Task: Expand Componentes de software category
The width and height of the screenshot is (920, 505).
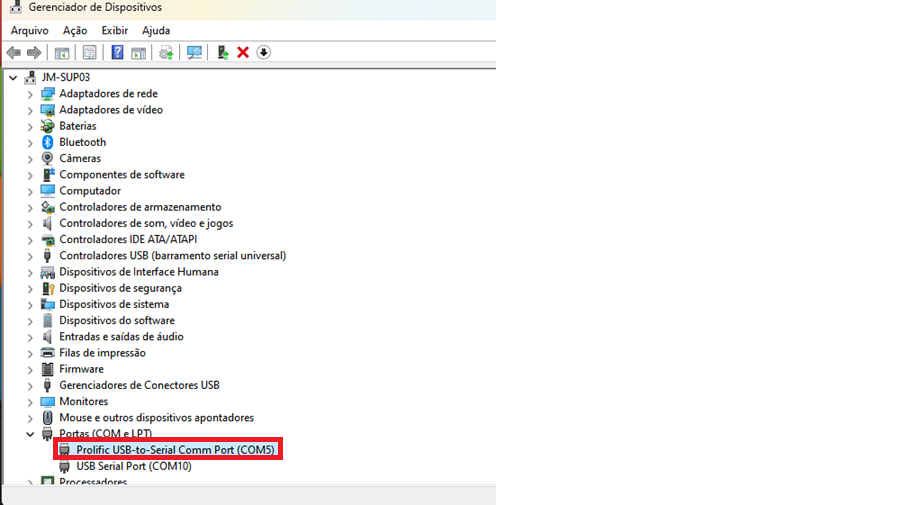Action: [30, 175]
